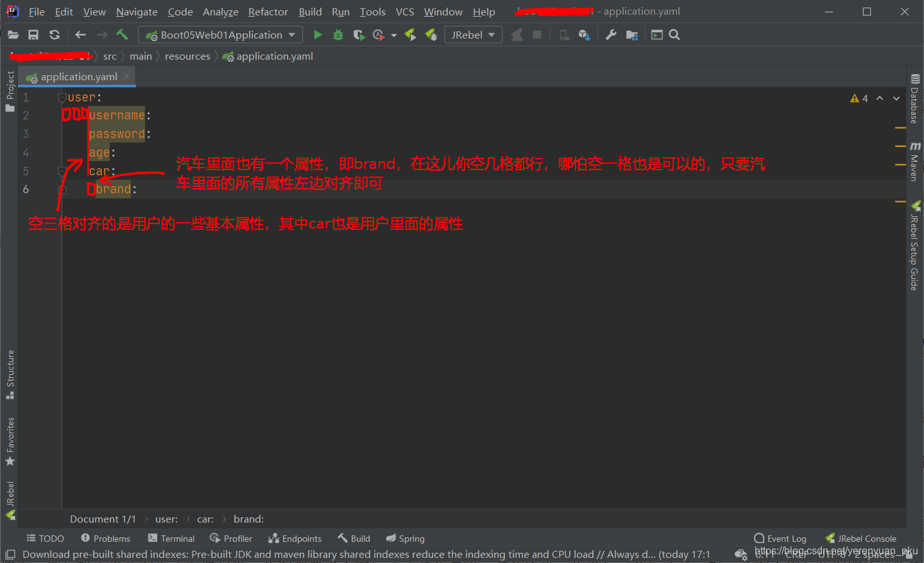The height and width of the screenshot is (563, 924).
Task: Open the Terminal tool window
Action: point(171,539)
